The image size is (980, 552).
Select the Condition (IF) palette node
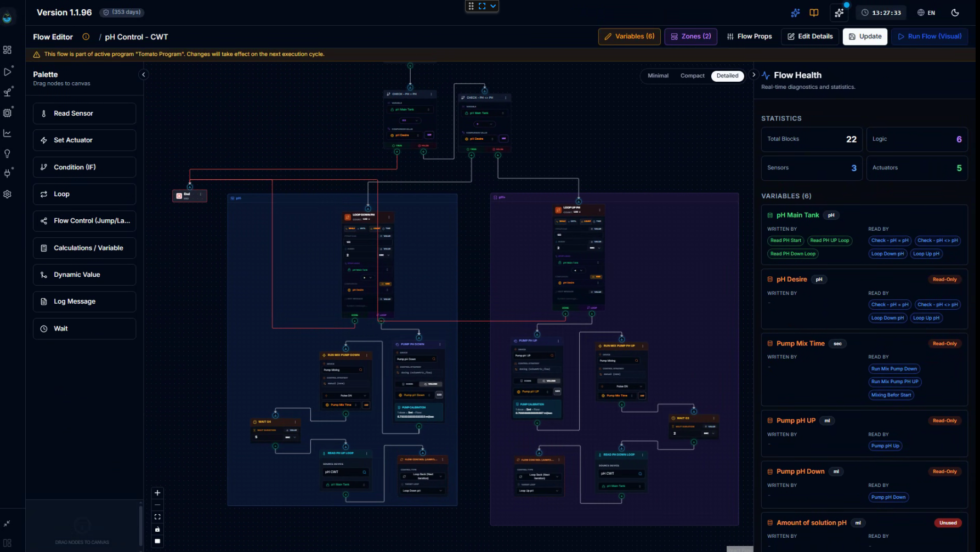pyautogui.click(x=84, y=167)
